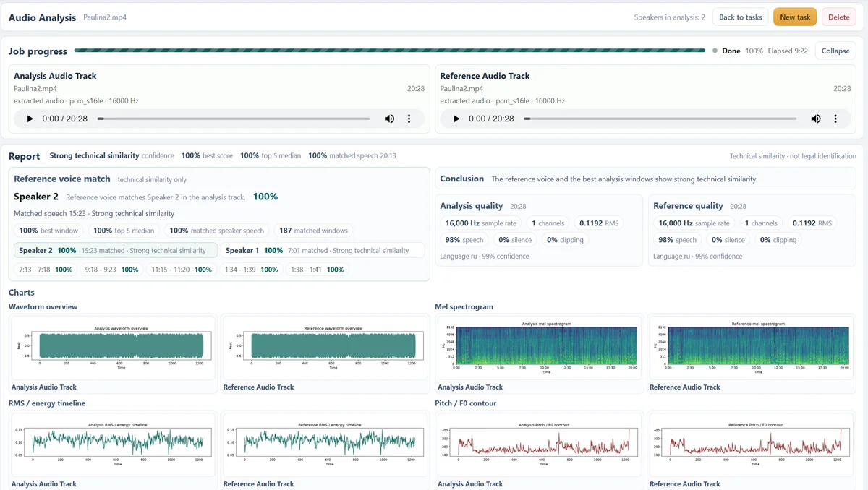Screen dimensions: 868x490
Task: Start a New task
Action: click(x=795, y=17)
